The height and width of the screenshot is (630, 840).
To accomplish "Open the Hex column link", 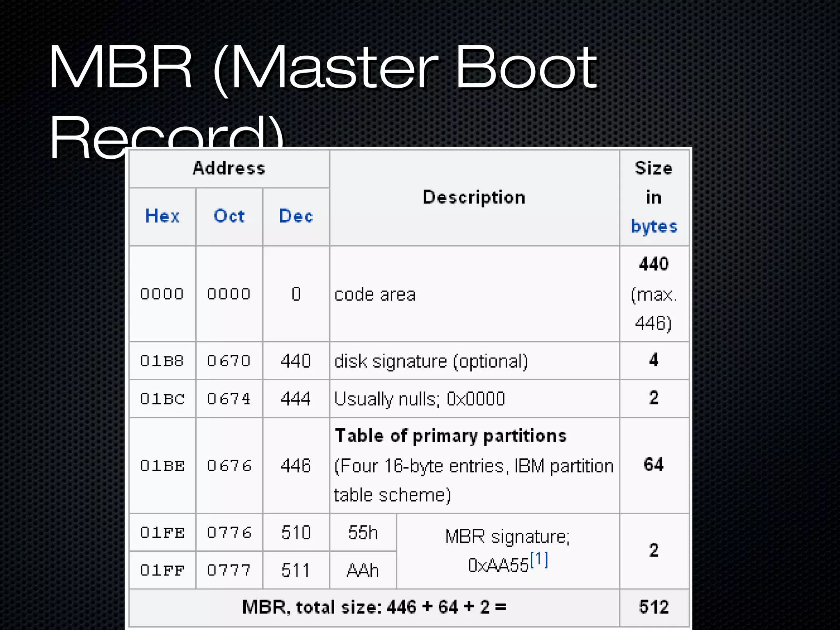I will tap(162, 216).
